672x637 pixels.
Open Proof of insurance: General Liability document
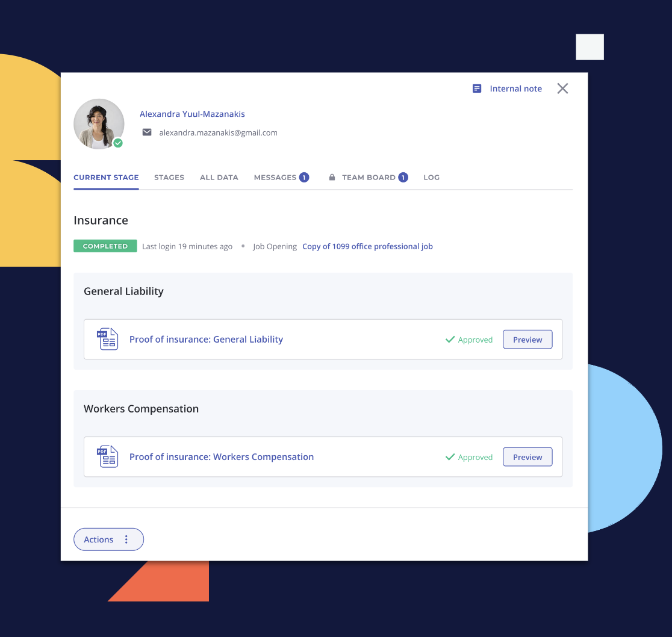206,340
